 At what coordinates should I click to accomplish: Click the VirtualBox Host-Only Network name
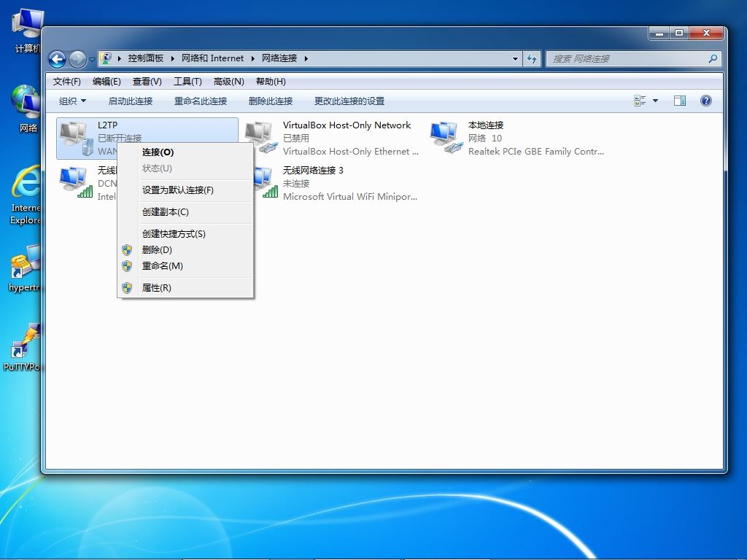[347, 125]
